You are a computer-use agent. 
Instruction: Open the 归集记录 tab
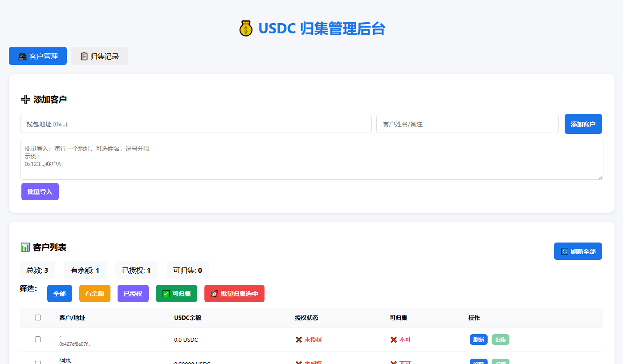pos(99,56)
